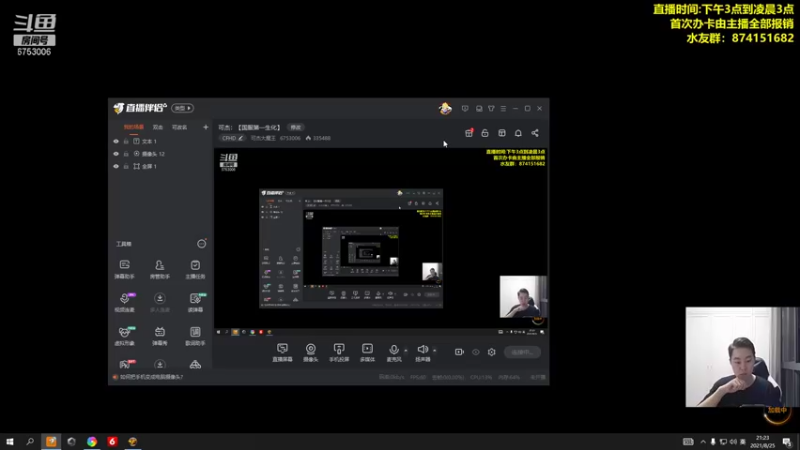Add a 手机投屏 phone mirroring source
800x450 pixels.
click(x=339, y=353)
